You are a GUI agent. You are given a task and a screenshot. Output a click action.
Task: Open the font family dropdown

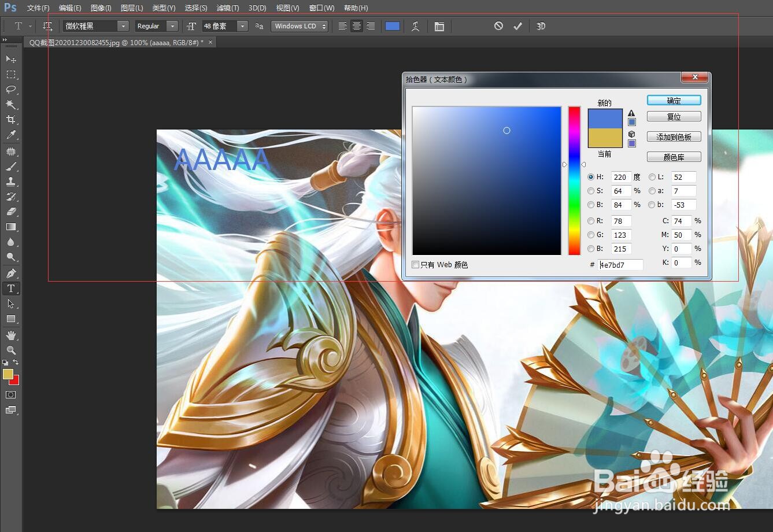(123, 26)
